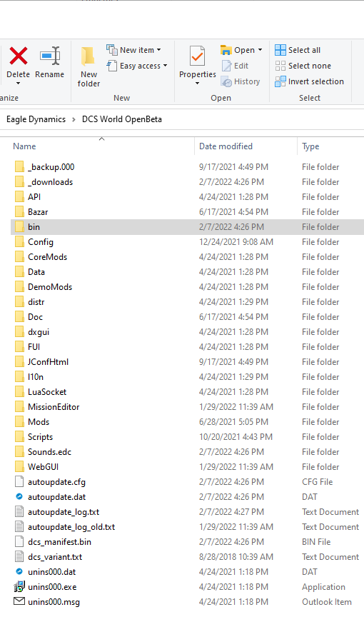Click the folder icon next to bin
Image resolution: width=364 pixels, height=617 pixels.
pyautogui.click(x=19, y=226)
